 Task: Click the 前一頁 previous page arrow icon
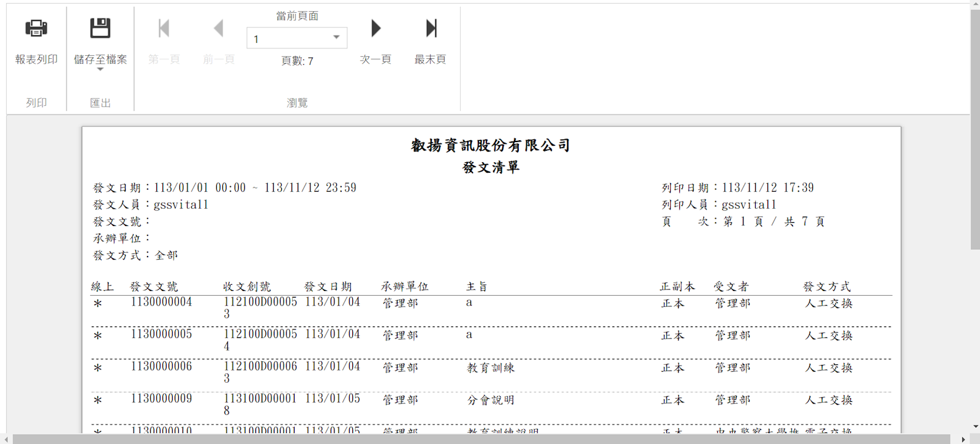(x=219, y=28)
